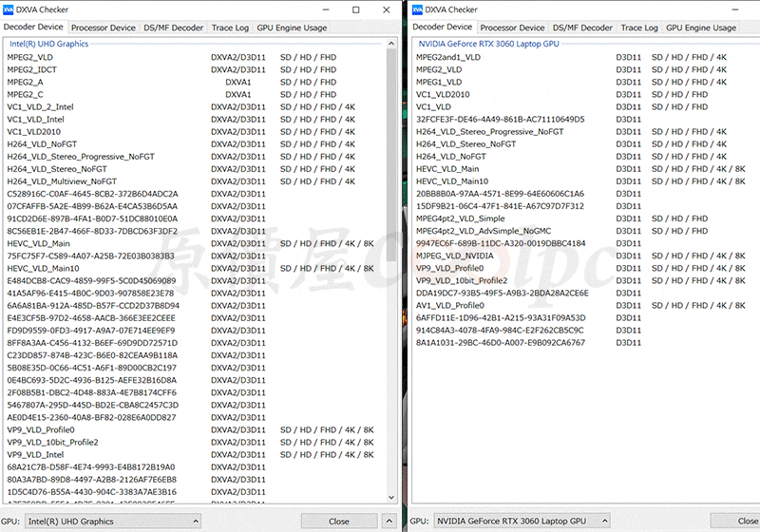The image size is (760, 532).
Task: Select 68A21C7B-D58F-4E74 GUID row
Action: 195,467
